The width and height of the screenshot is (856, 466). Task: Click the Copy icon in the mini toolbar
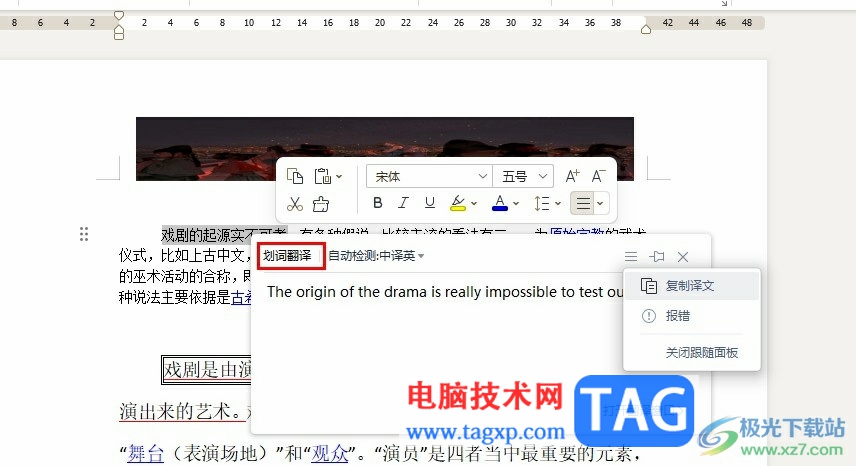pyautogui.click(x=295, y=176)
